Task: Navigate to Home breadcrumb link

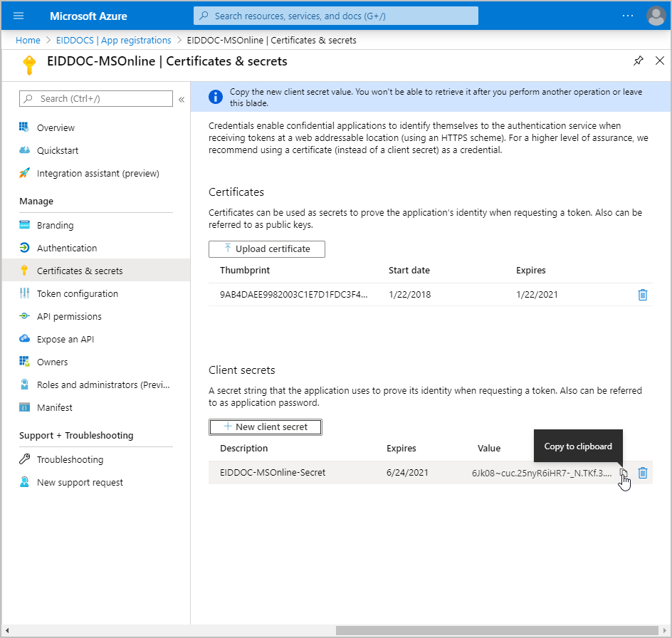Action: tap(28, 41)
